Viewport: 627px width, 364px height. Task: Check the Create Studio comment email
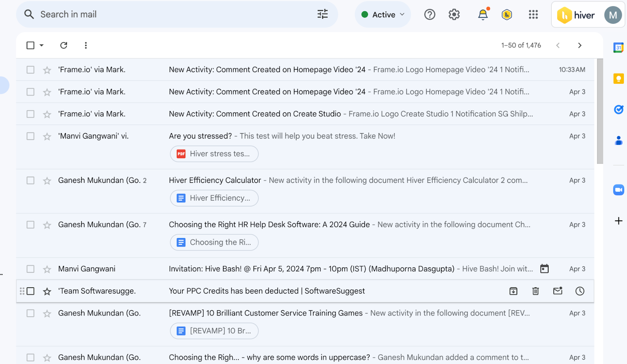click(x=30, y=114)
